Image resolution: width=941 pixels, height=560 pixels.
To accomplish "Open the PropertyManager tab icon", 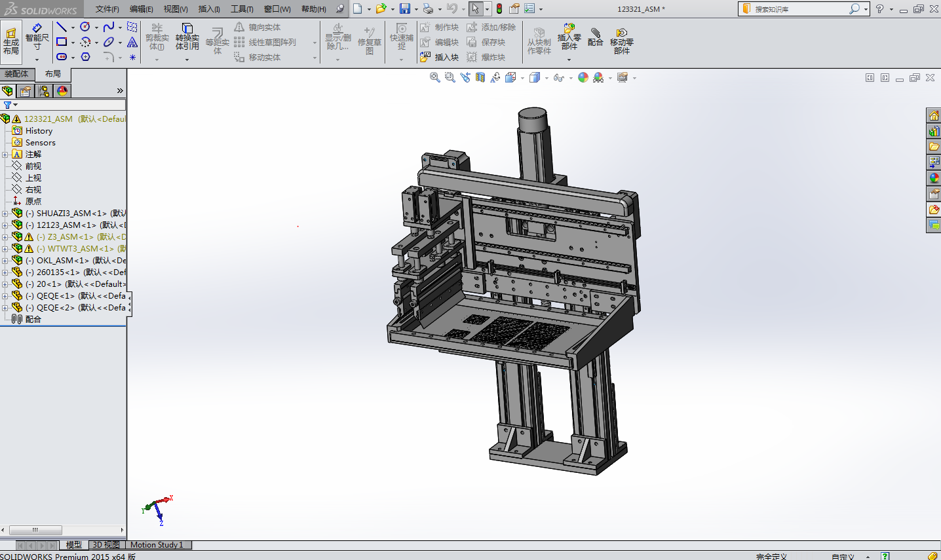I will click(x=26, y=91).
